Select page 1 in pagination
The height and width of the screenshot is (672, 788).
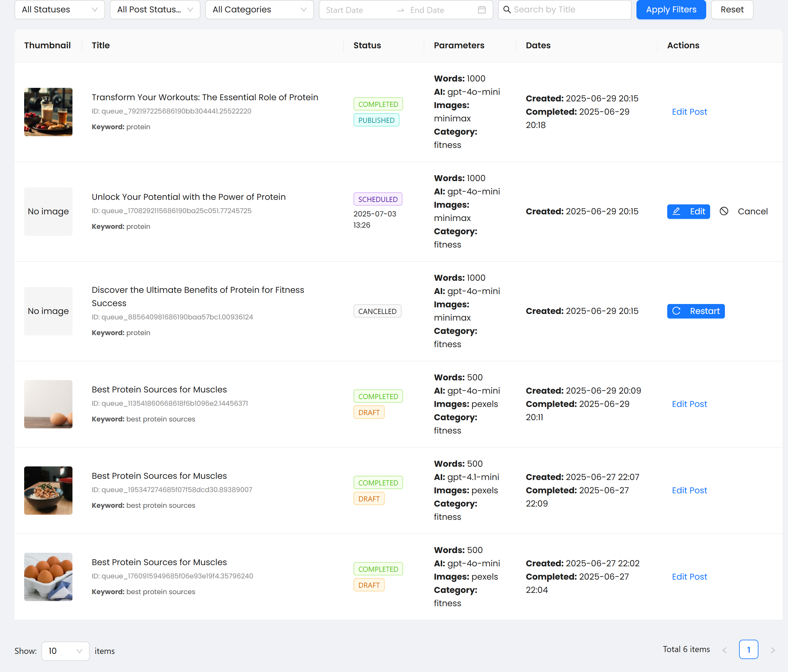(748, 650)
